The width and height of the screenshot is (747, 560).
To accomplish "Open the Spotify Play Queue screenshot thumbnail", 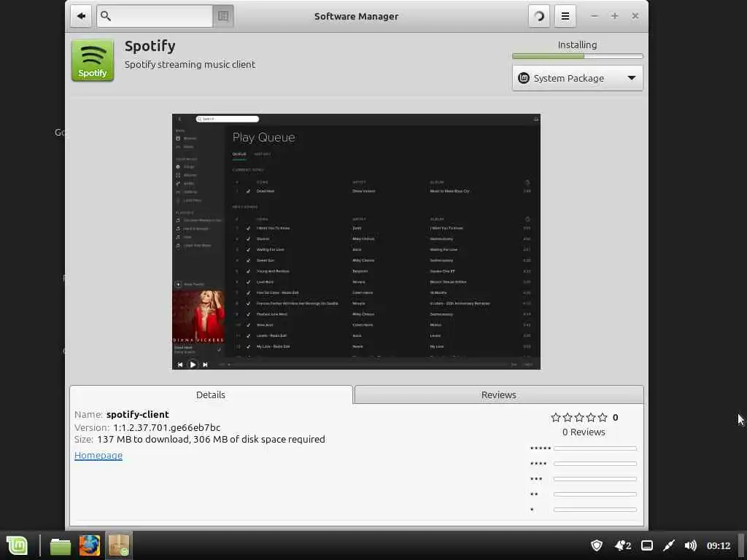I will point(356,241).
